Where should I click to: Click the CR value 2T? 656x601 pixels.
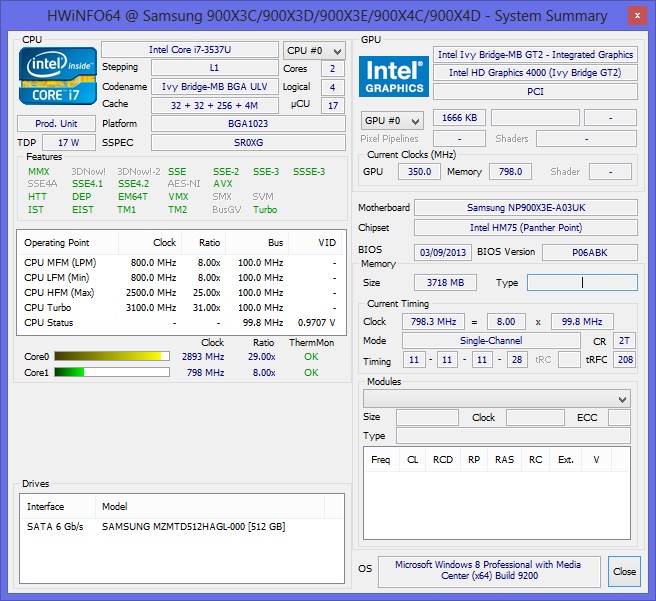(x=624, y=340)
